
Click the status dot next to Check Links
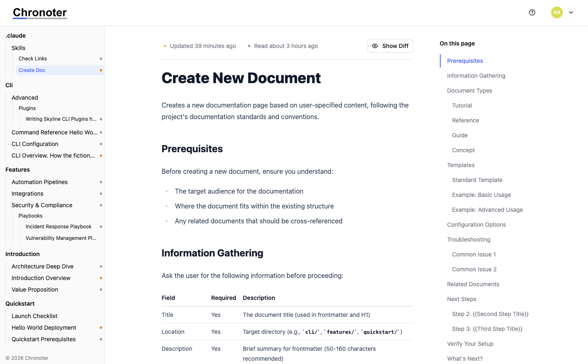pyautogui.click(x=101, y=58)
